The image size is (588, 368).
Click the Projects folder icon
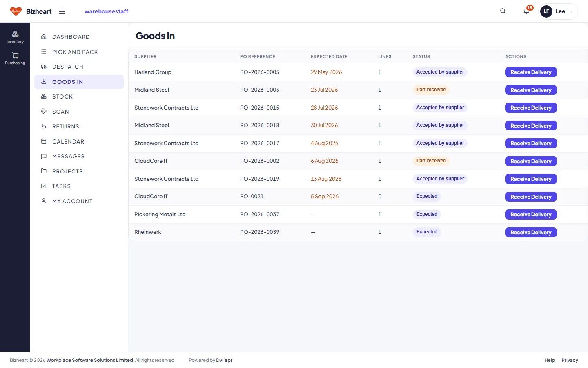point(44,171)
